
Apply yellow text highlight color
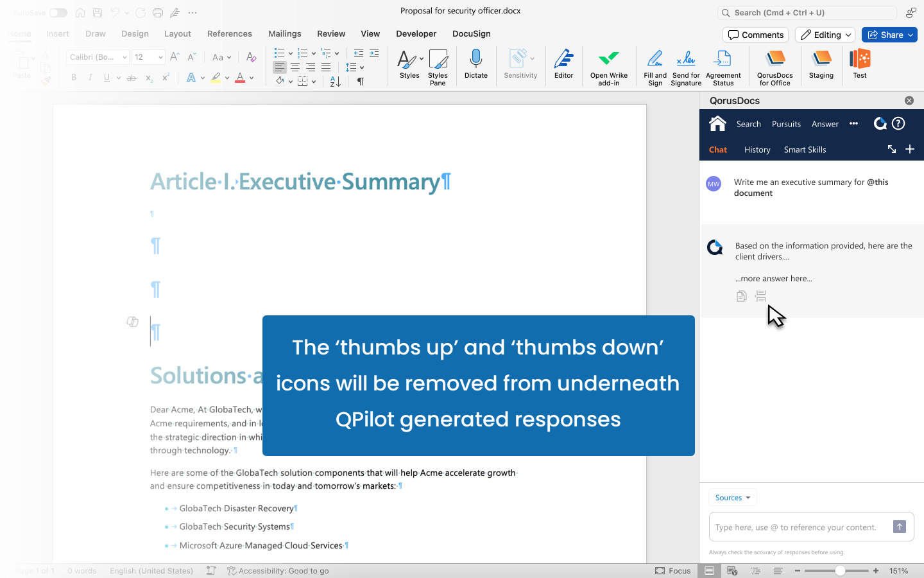[x=216, y=78]
